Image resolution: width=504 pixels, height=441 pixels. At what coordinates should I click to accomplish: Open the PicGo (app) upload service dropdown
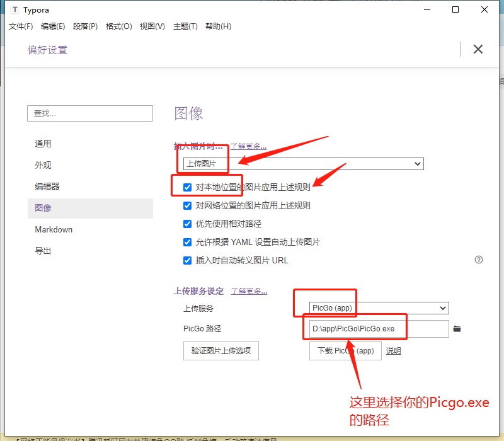click(x=379, y=308)
